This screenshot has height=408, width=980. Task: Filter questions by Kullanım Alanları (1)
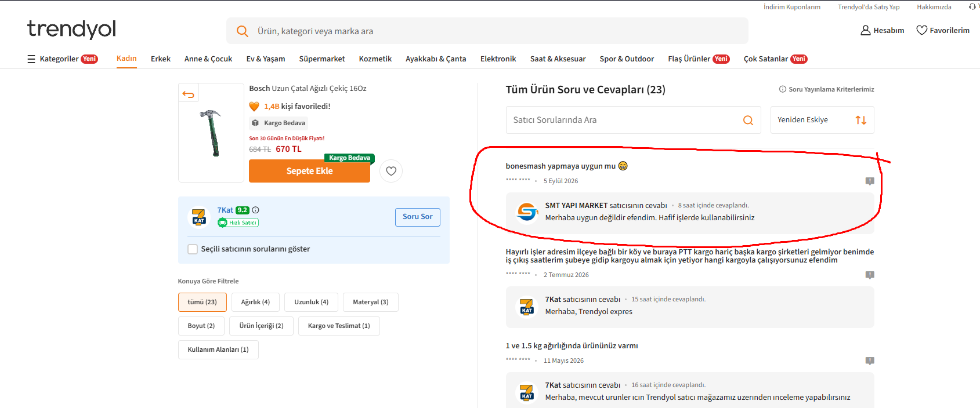[x=218, y=350]
